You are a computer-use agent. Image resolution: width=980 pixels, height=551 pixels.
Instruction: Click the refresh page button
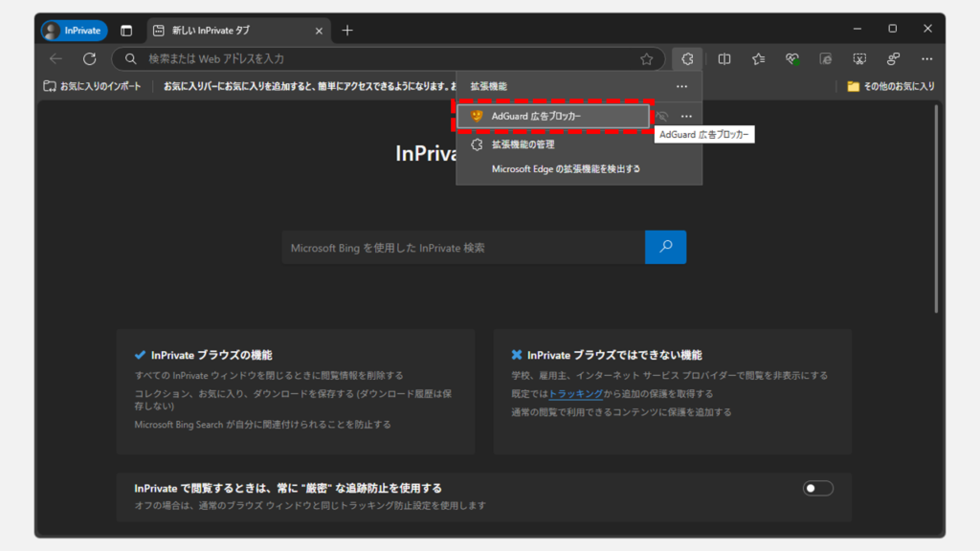(89, 59)
